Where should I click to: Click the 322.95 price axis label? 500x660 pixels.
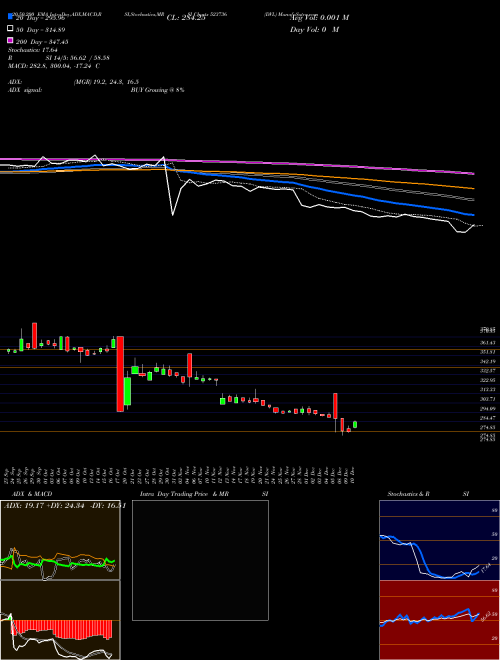tap(488, 380)
